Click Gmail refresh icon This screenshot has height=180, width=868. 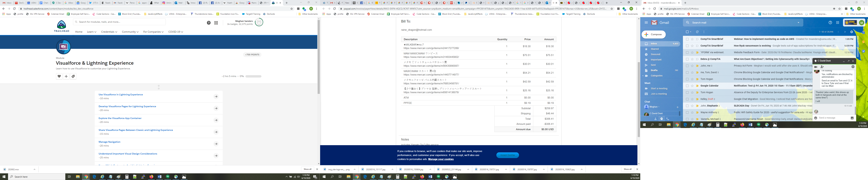coord(697,32)
